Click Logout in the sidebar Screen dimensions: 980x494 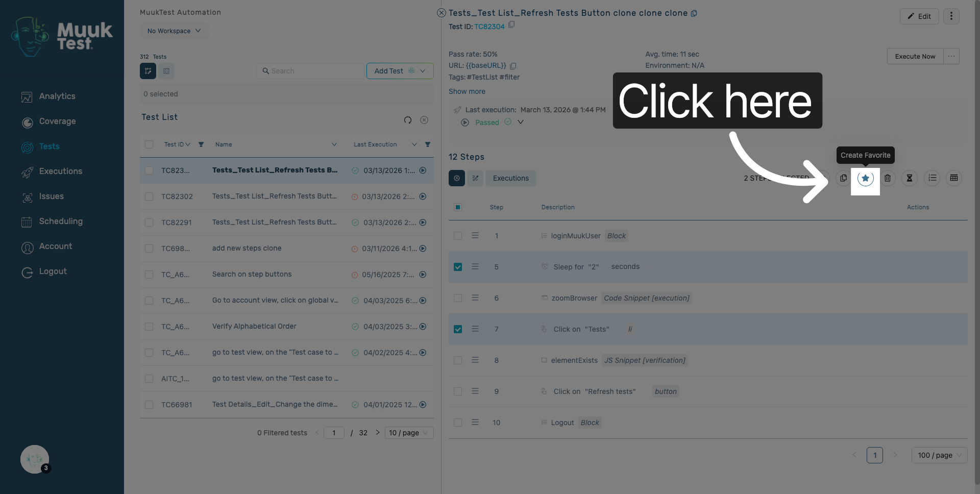point(53,271)
